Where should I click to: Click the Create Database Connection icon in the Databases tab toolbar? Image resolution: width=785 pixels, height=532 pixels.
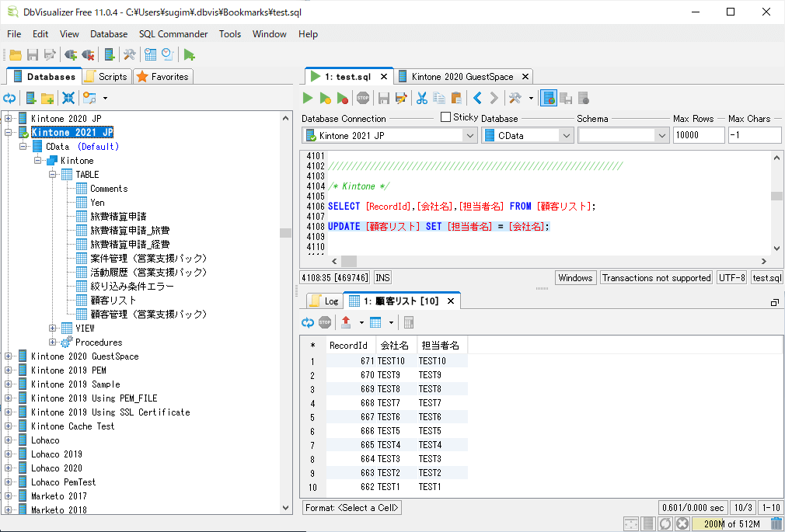pos(31,98)
